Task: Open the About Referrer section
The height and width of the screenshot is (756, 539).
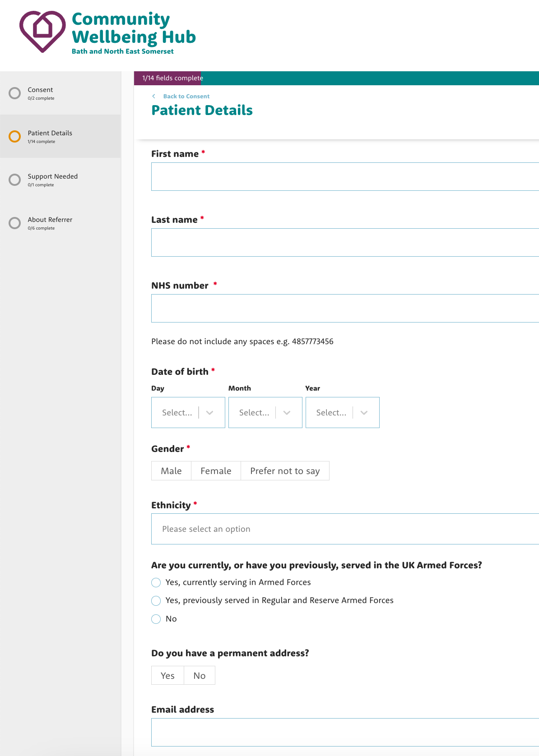Action: pyautogui.click(x=50, y=220)
